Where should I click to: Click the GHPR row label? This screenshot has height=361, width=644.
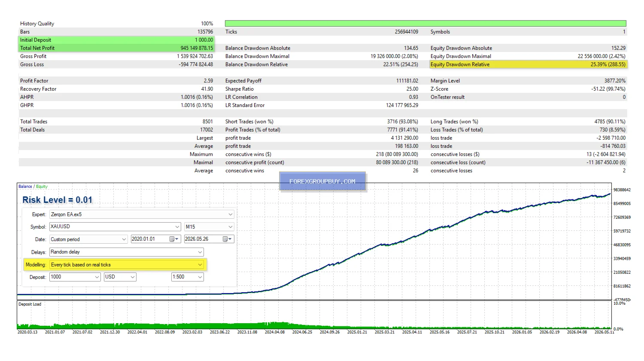[27, 105]
